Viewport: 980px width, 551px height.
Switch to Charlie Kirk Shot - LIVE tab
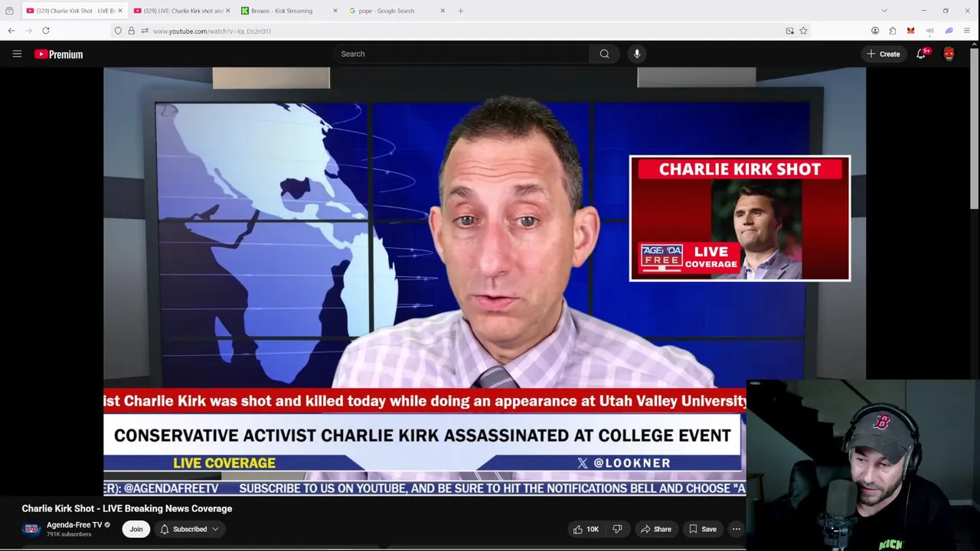(73, 11)
